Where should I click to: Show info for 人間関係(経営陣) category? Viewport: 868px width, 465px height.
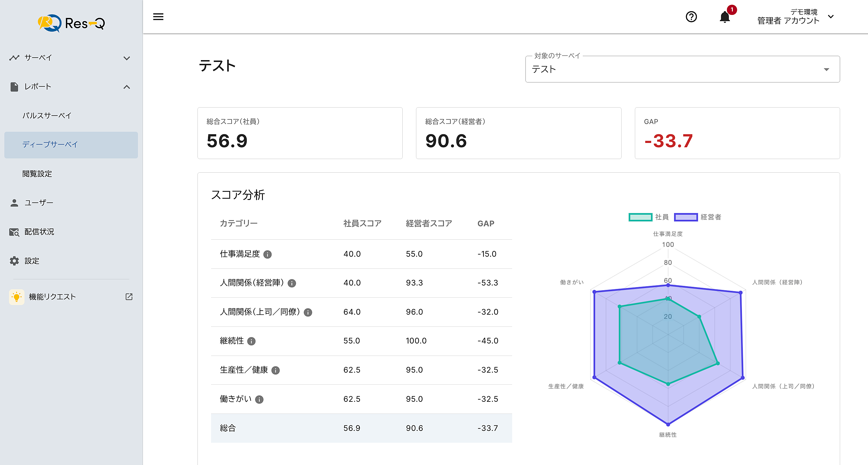(292, 283)
